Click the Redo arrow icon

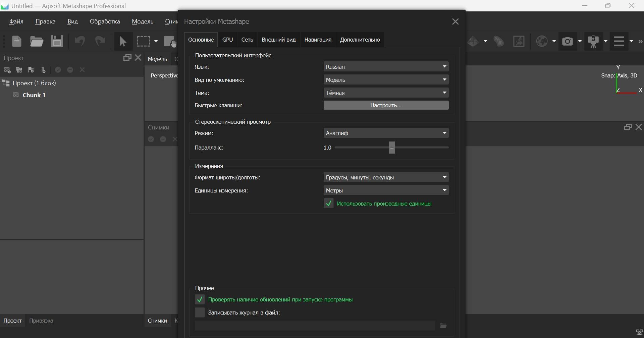click(100, 41)
